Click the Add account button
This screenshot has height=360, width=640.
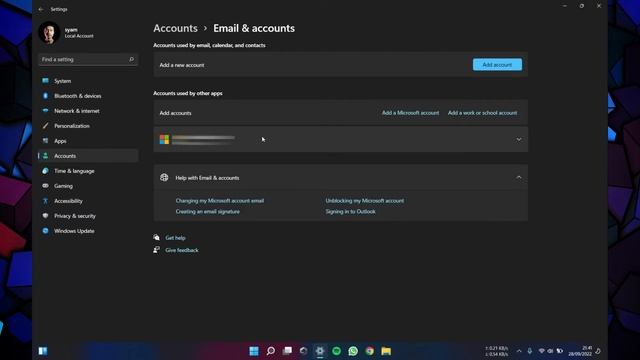(x=497, y=64)
